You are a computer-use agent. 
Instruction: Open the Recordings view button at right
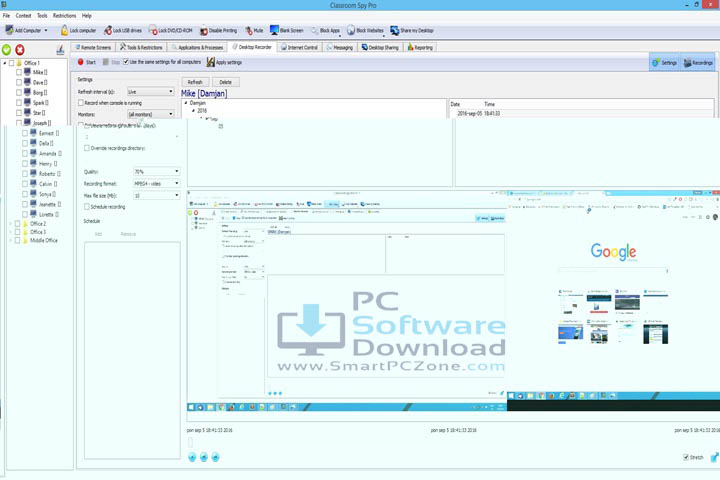698,62
